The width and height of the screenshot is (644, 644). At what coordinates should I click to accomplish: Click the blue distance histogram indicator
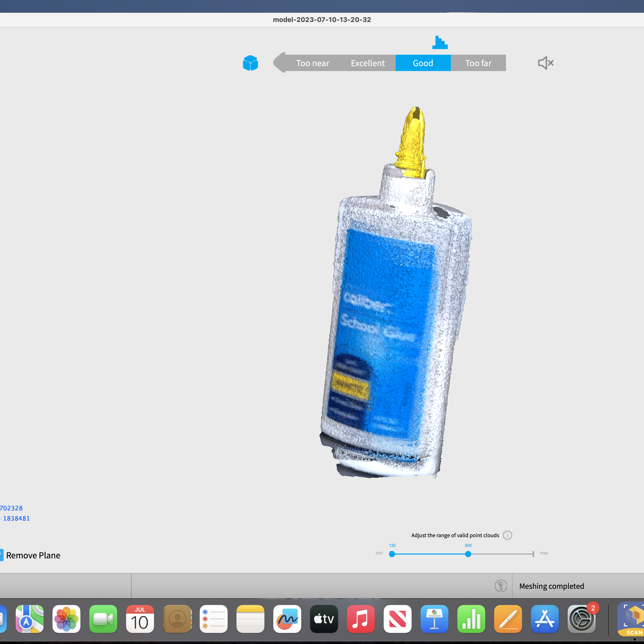(440, 42)
